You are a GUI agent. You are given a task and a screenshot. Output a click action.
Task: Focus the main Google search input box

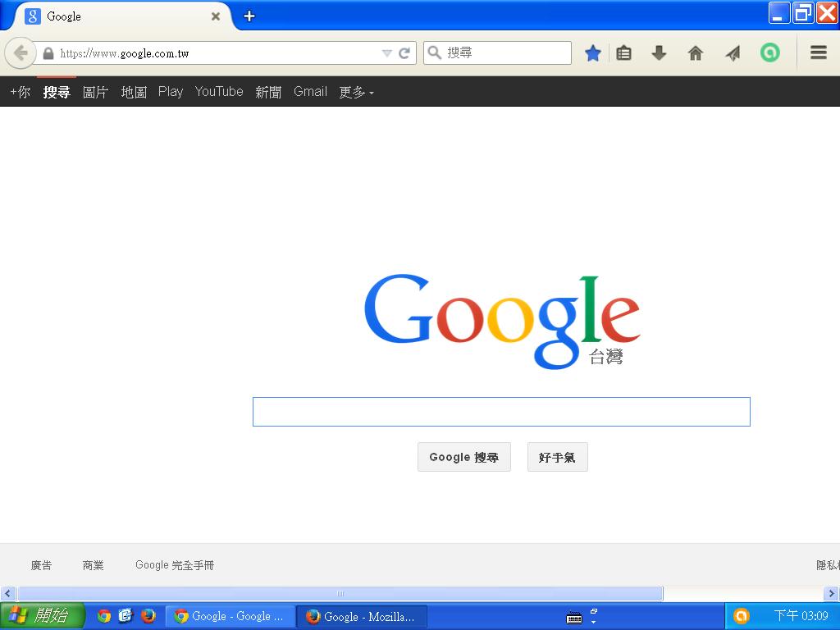coord(501,412)
